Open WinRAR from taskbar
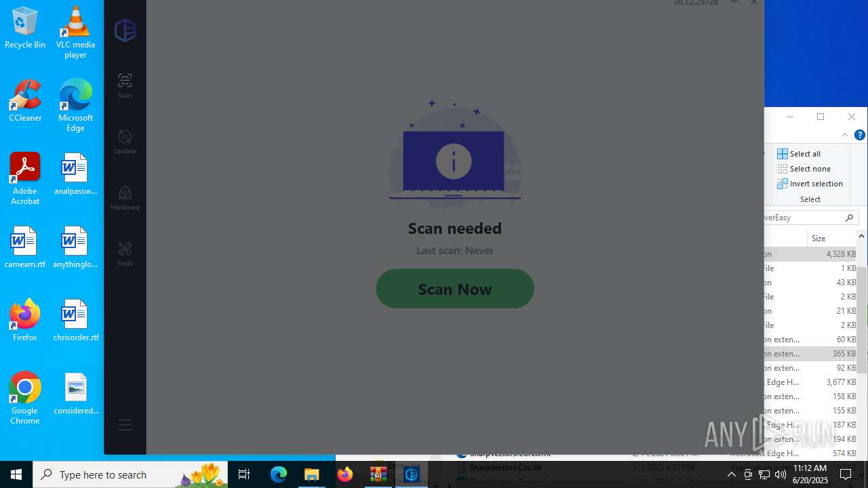Image resolution: width=868 pixels, height=488 pixels. (378, 474)
